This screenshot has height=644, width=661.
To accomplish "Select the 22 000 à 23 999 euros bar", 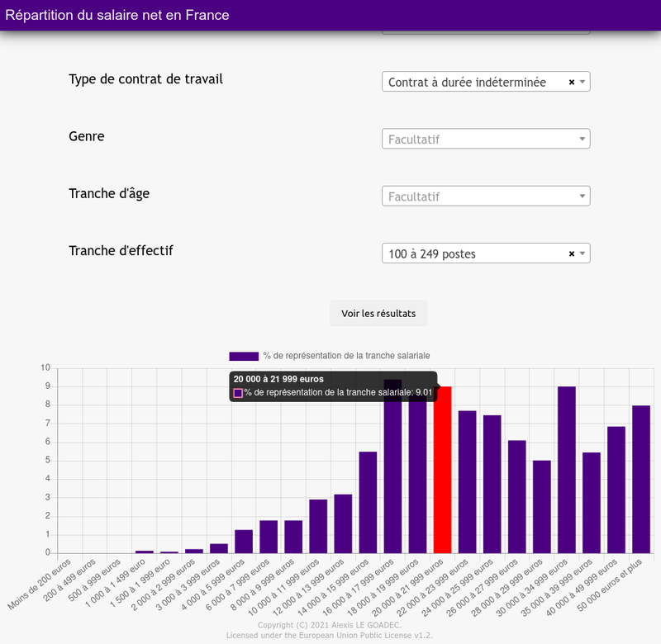I will (x=467, y=482).
